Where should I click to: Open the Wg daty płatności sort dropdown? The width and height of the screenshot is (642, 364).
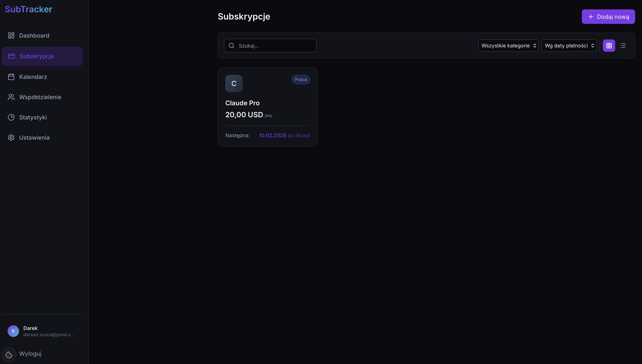click(x=569, y=46)
